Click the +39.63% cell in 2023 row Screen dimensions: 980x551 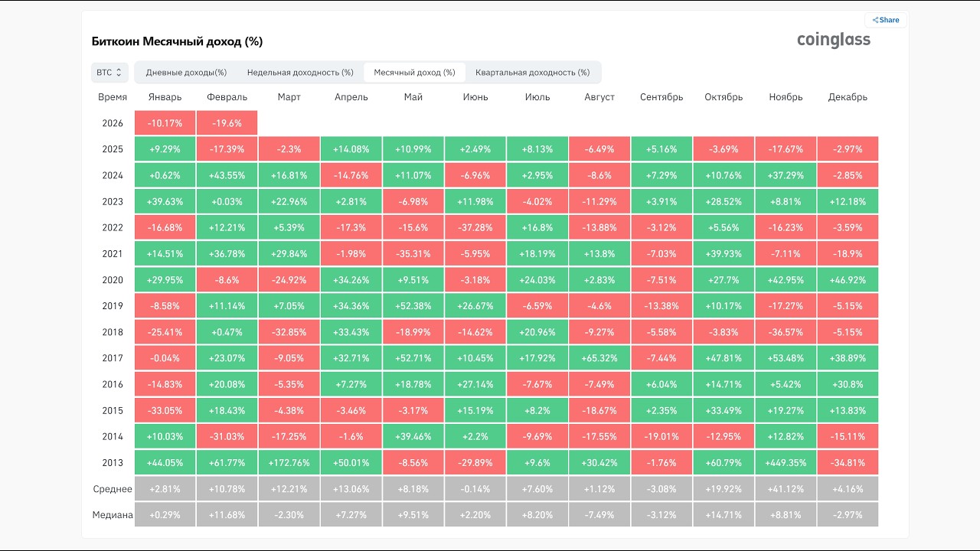pyautogui.click(x=165, y=202)
